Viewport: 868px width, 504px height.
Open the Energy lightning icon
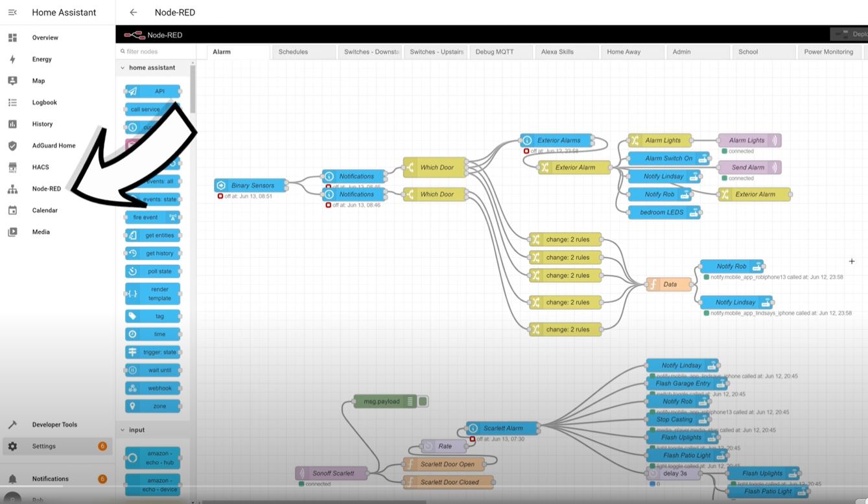[12, 59]
